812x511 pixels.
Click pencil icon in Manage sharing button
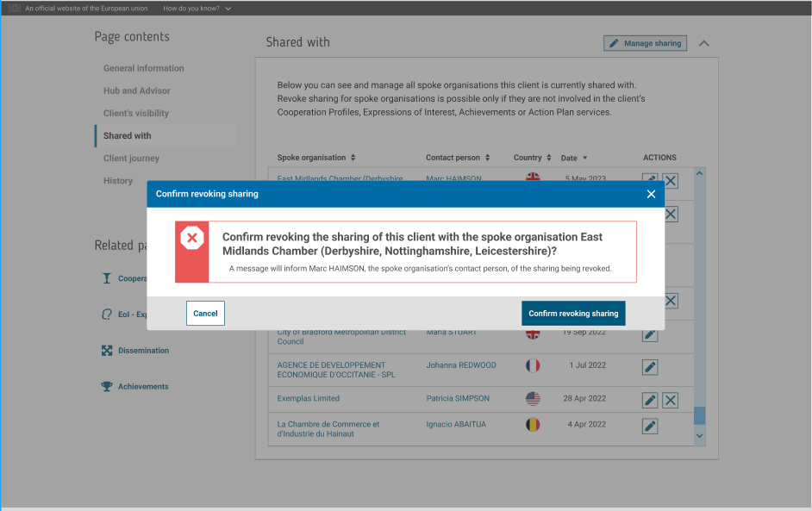point(614,43)
